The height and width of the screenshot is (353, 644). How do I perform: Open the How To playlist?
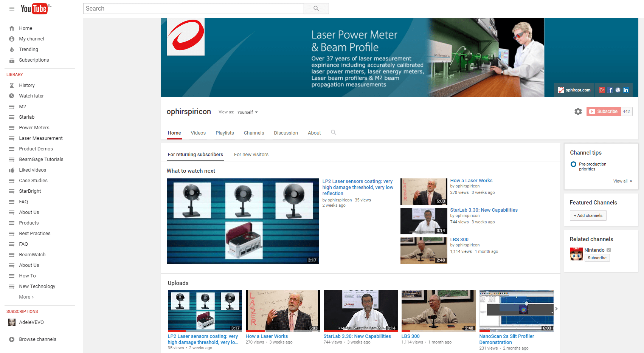[27, 276]
